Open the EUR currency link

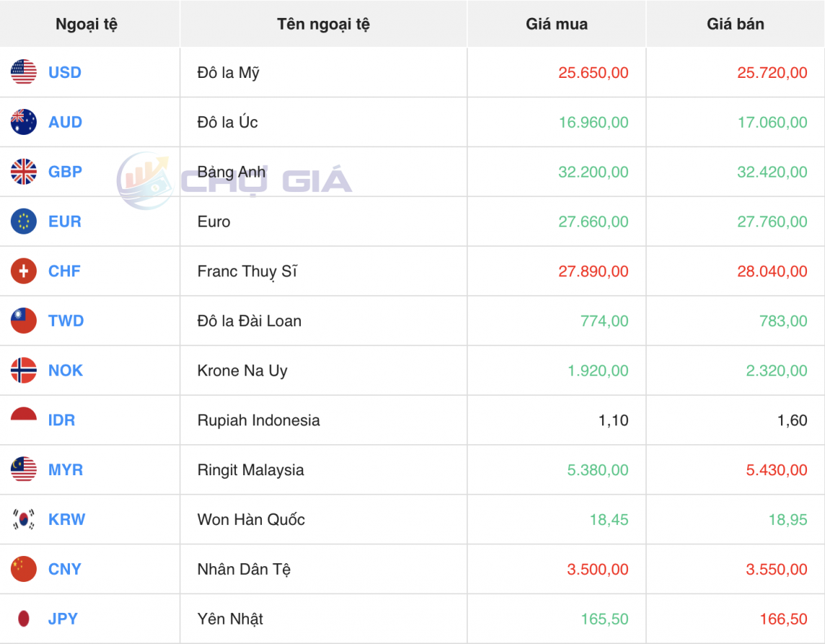(65, 221)
